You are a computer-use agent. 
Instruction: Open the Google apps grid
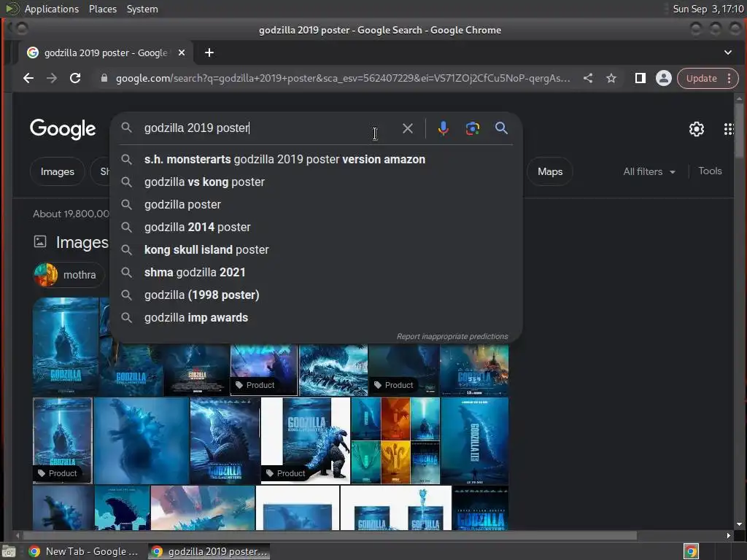coord(729,128)
